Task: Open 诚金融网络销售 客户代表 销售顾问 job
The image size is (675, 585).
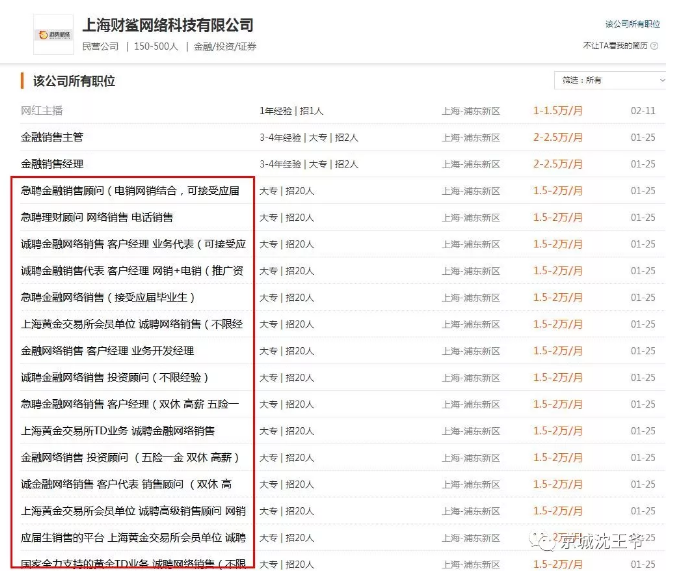Action: coord(126,484)
